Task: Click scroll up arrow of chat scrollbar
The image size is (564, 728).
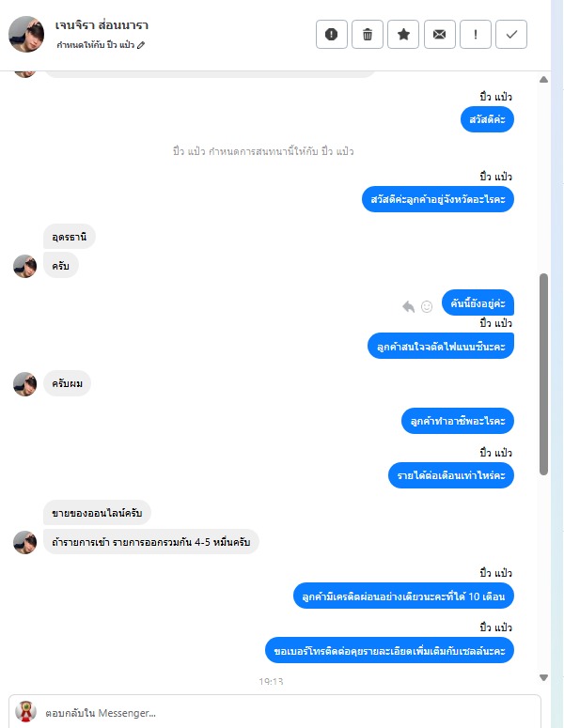Action: pos(543,80)
